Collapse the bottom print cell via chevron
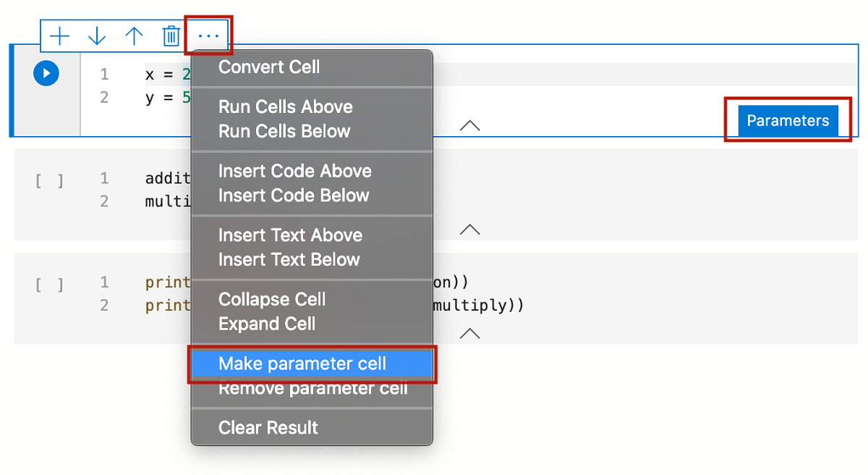The width and height of the screenshot is (868, 475). pos(469,332)
